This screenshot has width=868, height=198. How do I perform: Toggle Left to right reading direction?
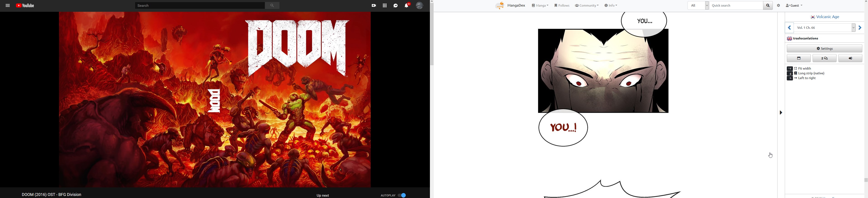804,78
